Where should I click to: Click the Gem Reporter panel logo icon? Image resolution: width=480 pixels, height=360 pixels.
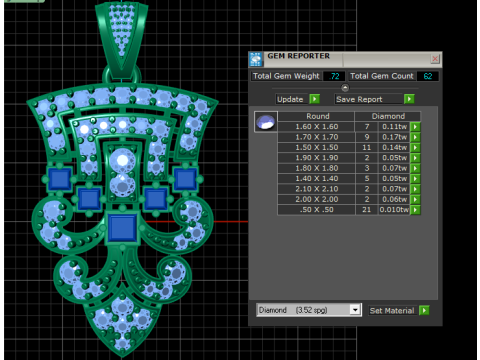256,59
